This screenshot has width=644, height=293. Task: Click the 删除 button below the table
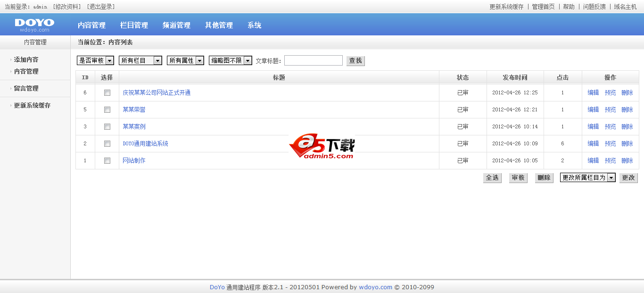pos(544,178)
